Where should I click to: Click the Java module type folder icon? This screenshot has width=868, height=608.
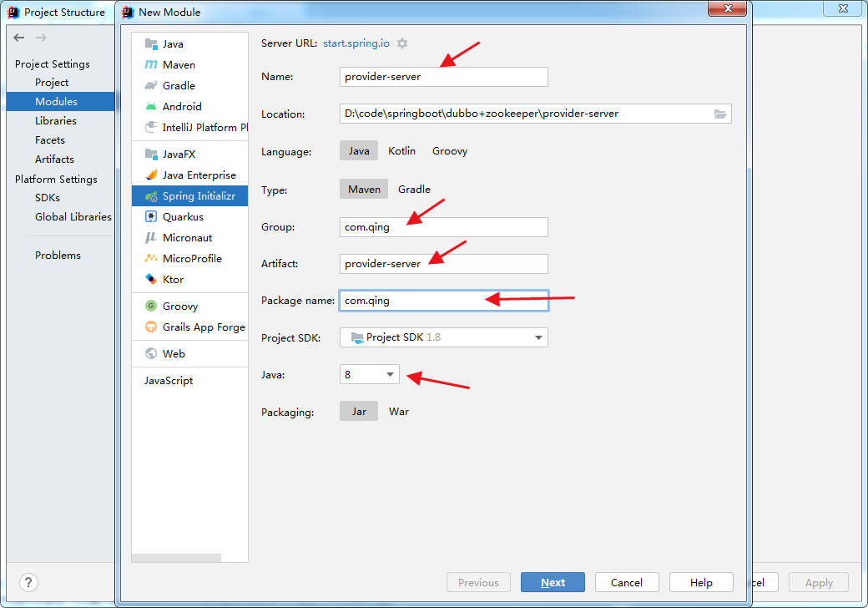point(150,43)
